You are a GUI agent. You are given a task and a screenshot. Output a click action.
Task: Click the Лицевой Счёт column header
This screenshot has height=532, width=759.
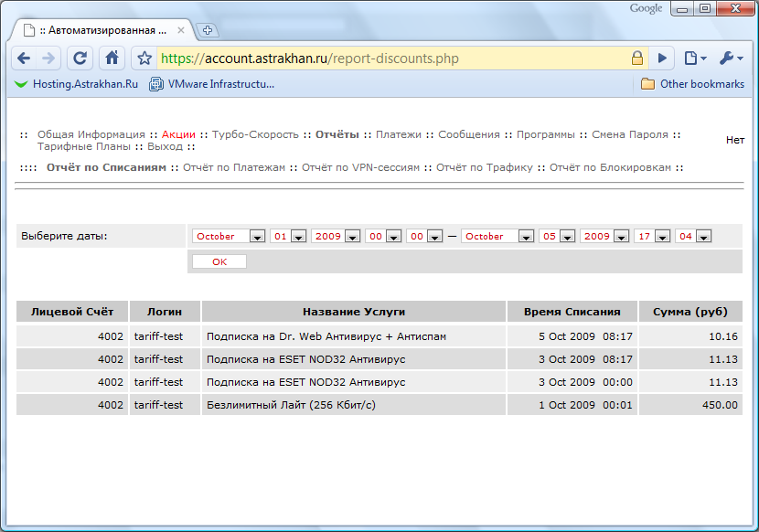[x=72, y=312]
